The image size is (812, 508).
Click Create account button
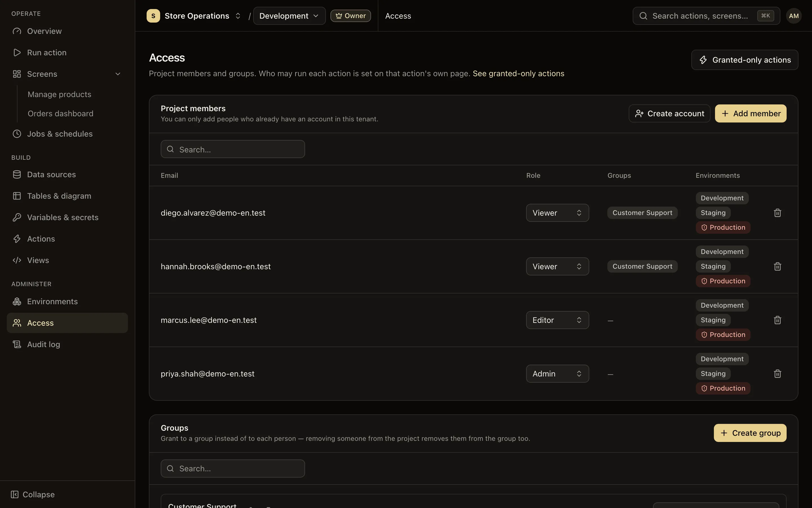669,113
